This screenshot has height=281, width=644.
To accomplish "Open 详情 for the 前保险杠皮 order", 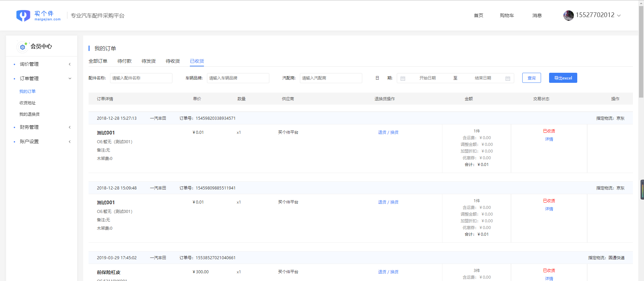I will (549, 279).
